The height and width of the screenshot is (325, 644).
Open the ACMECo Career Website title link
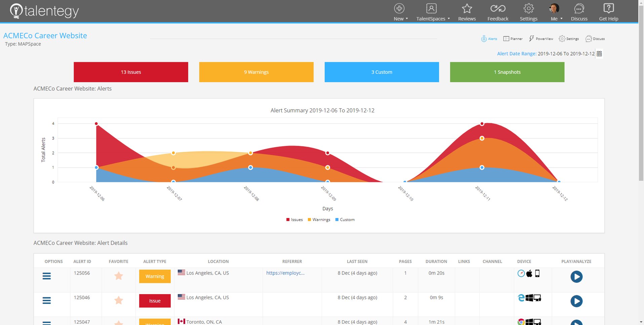click(x=45, y=36)
